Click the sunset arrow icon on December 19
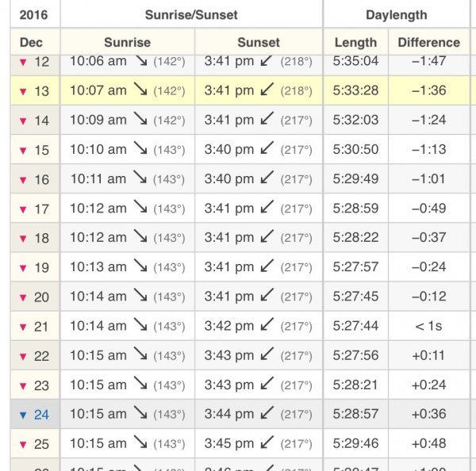476x471 pixels. (x=267, y=266)
